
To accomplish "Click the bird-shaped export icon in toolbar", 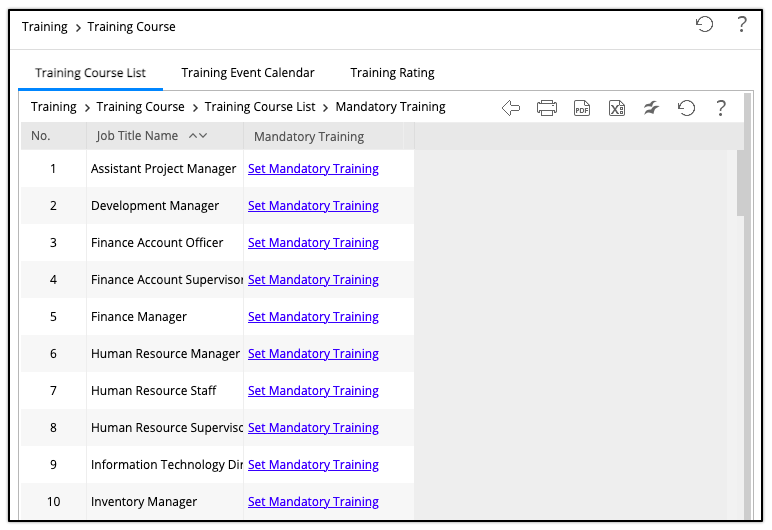I will click(651, 107).
